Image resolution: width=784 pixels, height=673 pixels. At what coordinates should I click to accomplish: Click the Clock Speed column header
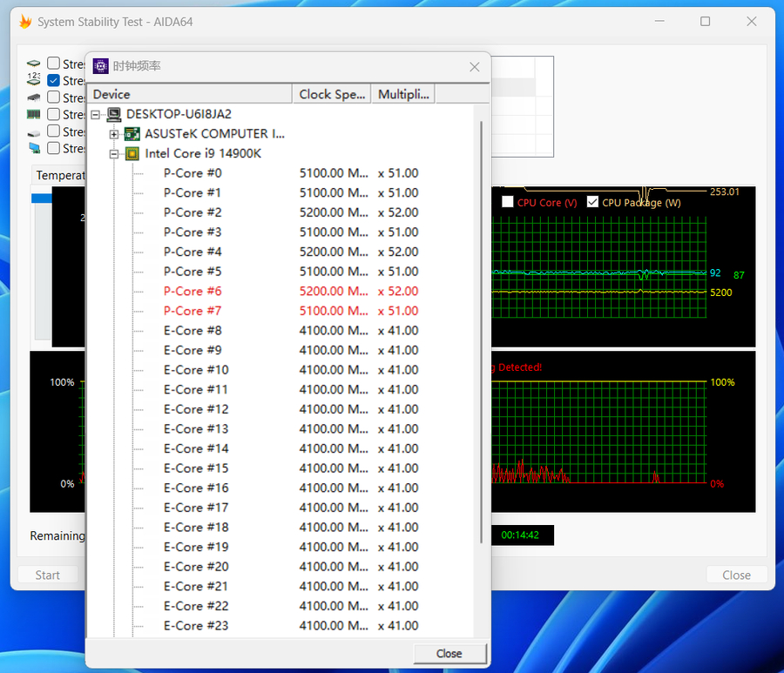332,94
